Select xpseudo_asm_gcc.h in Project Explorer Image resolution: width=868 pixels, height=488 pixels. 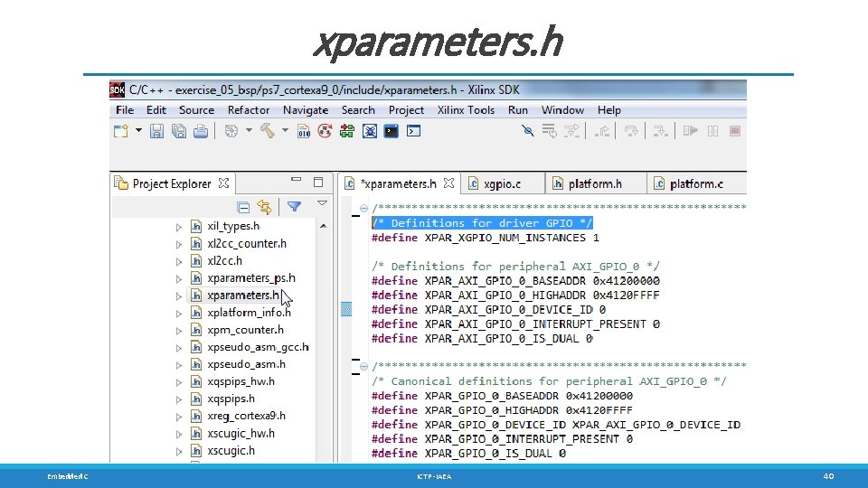coord(258,347)
